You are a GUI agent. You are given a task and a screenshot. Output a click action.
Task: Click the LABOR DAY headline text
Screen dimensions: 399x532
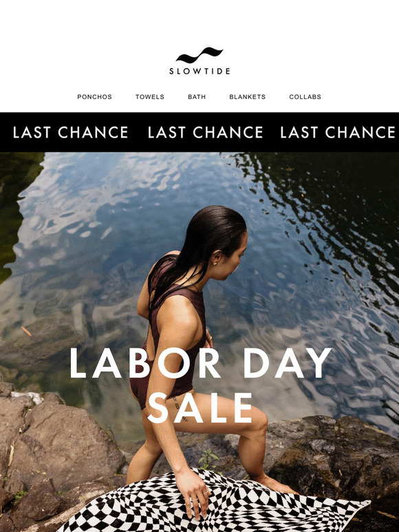200,364
